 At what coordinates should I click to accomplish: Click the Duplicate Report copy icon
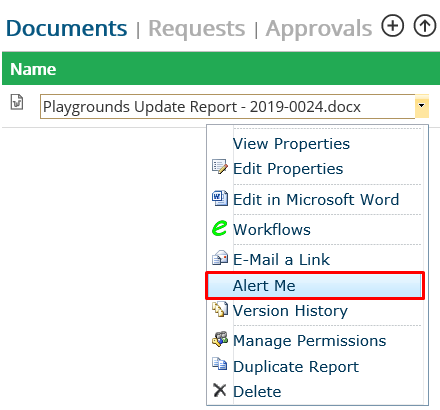point(220,364)
